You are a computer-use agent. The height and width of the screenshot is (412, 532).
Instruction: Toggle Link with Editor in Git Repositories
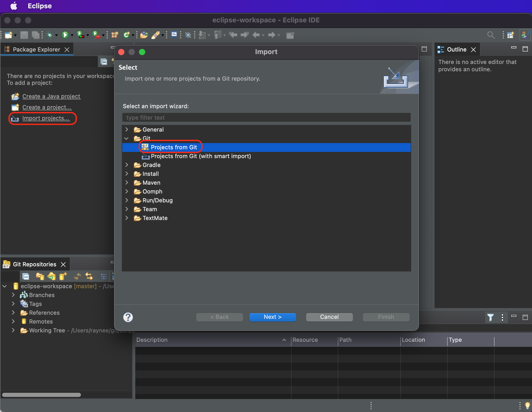pos(89,276)
